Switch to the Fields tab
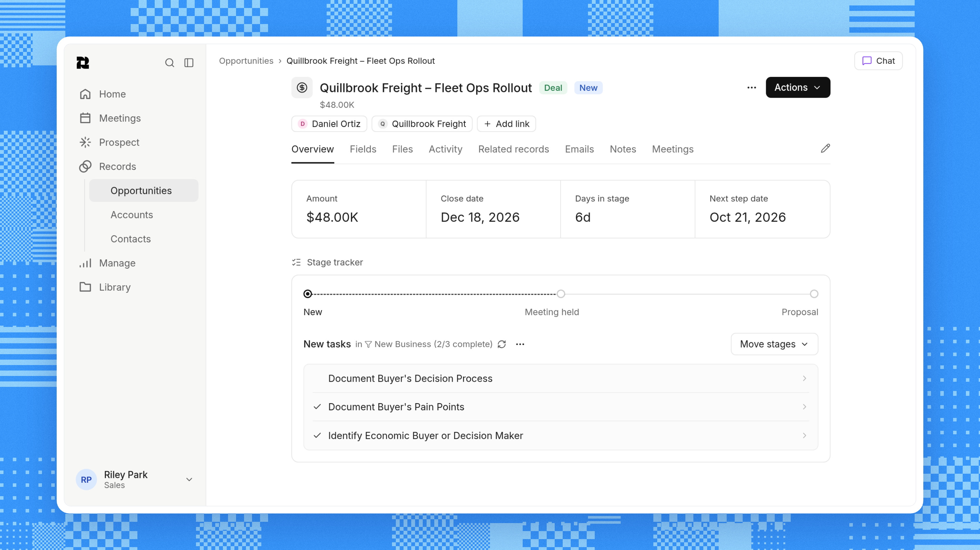980x550 pixels. [363, 149]
